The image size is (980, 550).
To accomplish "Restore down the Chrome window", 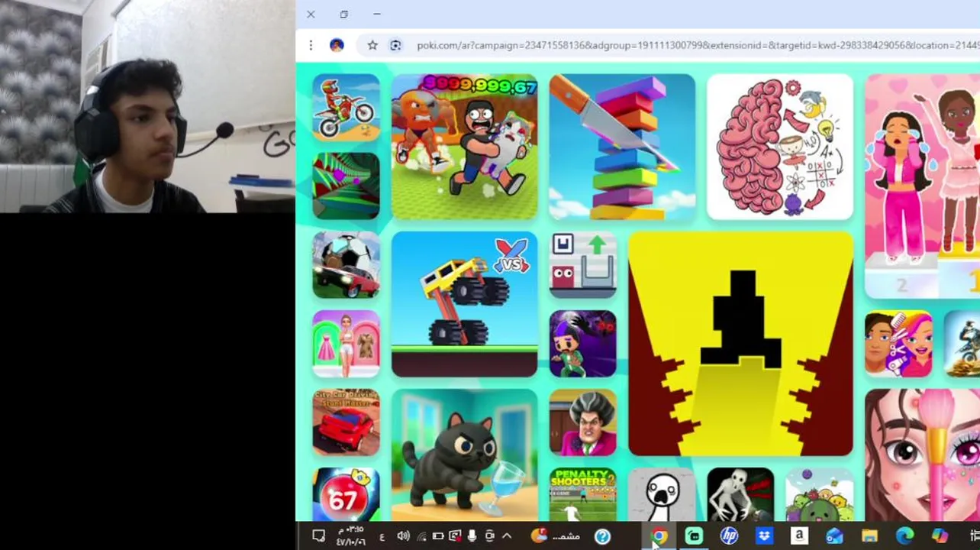I will click(343, 14).
